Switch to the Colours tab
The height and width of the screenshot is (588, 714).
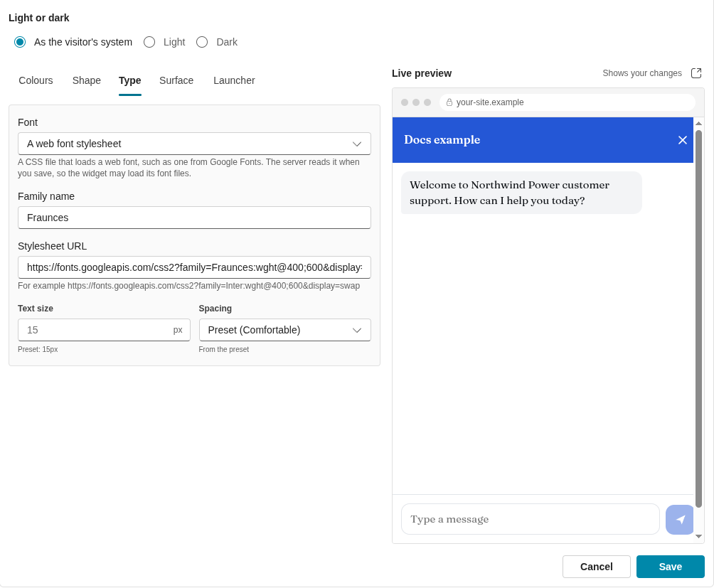point(36,80)
